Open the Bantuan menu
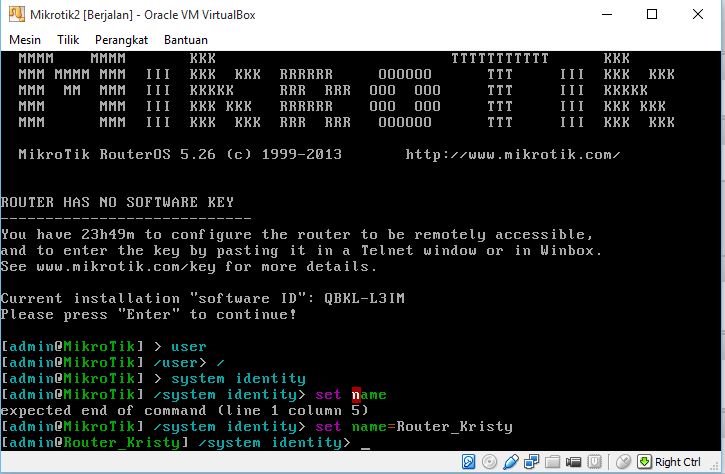 (185, 40)
